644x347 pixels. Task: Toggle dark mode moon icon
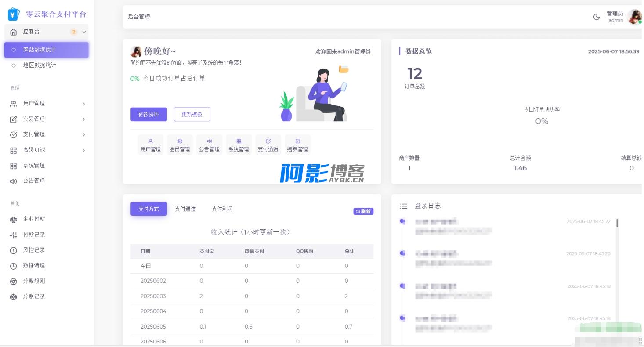click(x=596, y=17)
